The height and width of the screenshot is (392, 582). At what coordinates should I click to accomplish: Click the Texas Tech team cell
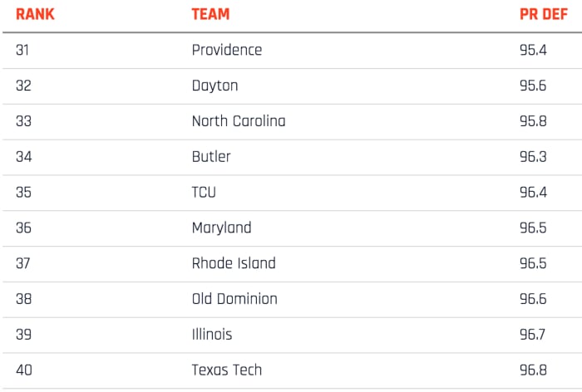point(227,370)
